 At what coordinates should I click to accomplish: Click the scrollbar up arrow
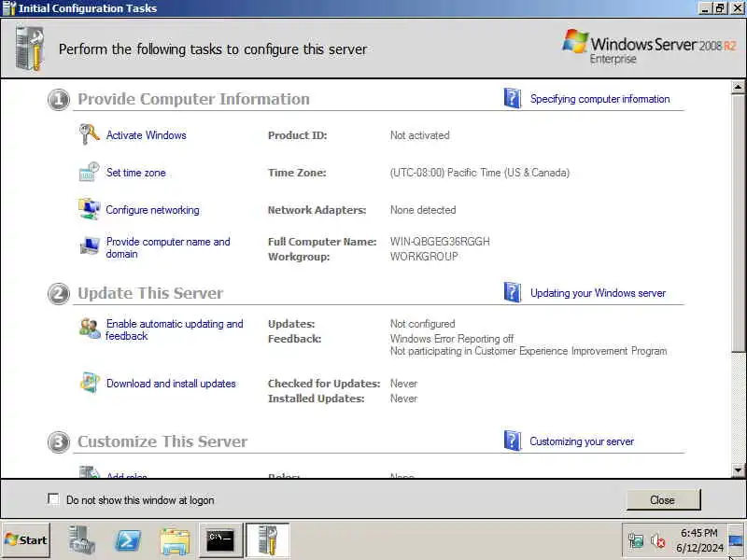coord(738,87)
